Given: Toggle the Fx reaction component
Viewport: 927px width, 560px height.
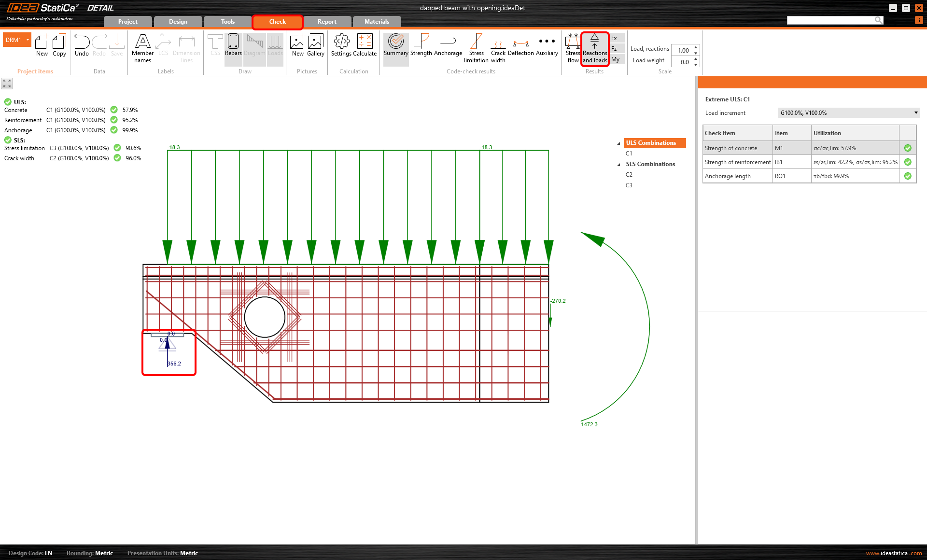Looking at the screenshot, I should (615, 38).
